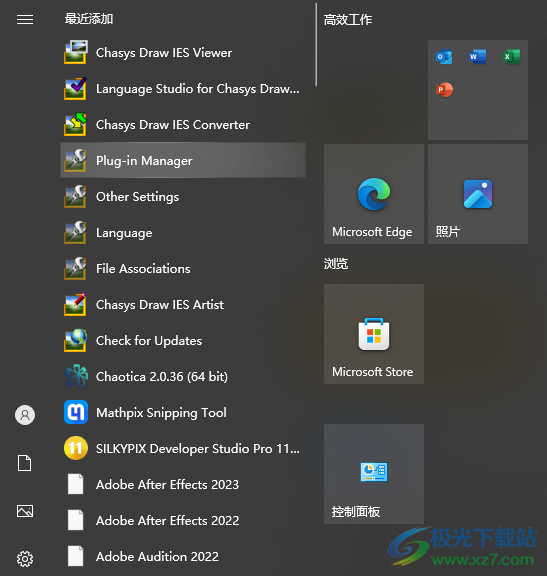The image size is (547, 576).
Task: Click the Plug-in Manager wrench icon
Action: tap(76, 160)
